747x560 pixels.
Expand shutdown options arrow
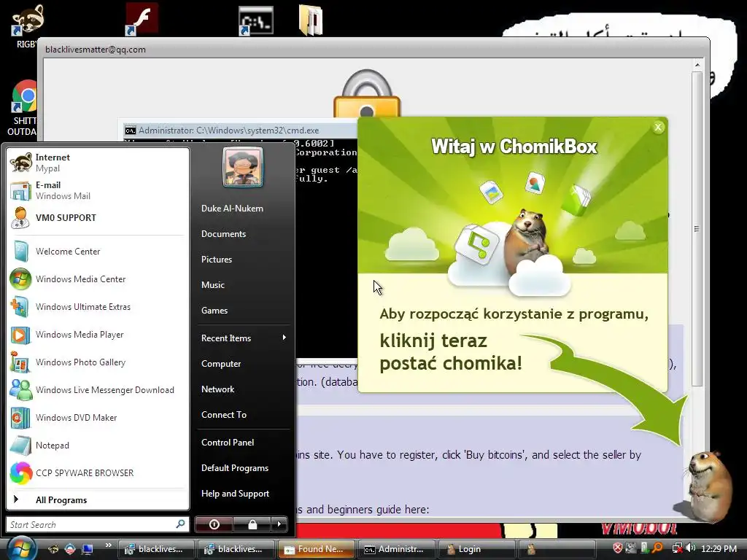coord(279,524)
